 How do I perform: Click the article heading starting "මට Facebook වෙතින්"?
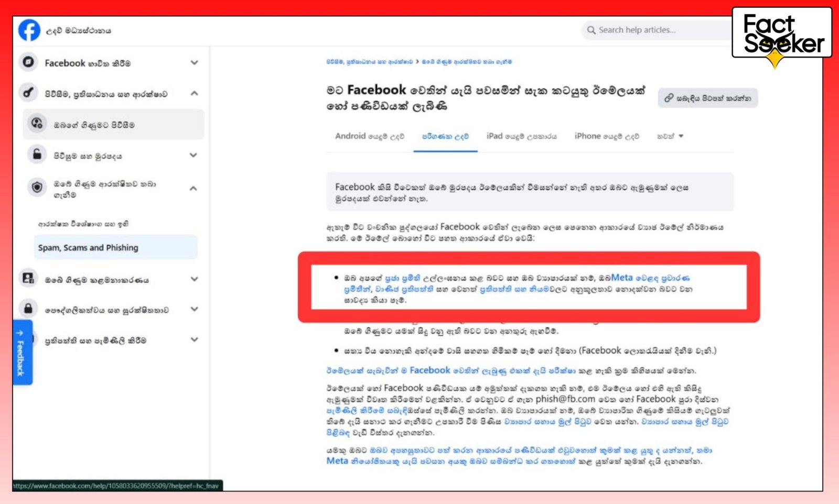[486, 97]
